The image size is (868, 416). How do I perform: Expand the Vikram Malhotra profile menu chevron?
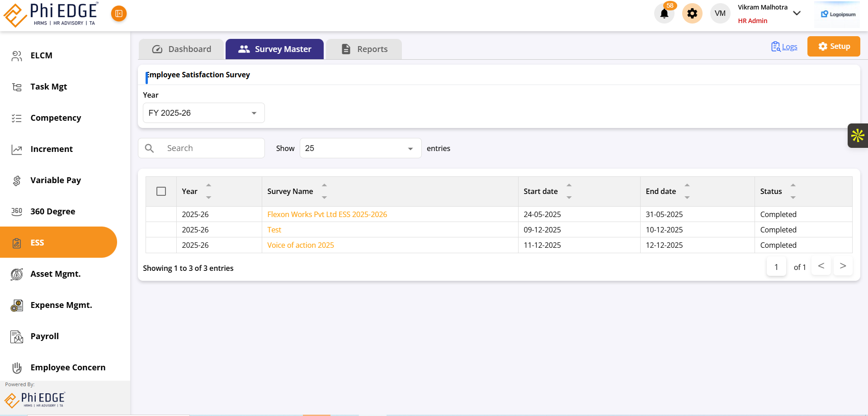pos(797,13)
